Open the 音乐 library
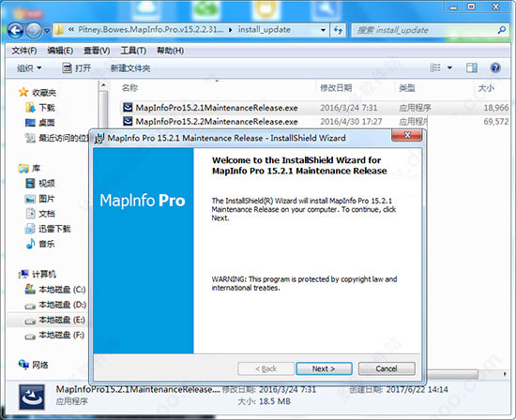The width and height of the screenshot is (516, 420). point(40,244)
